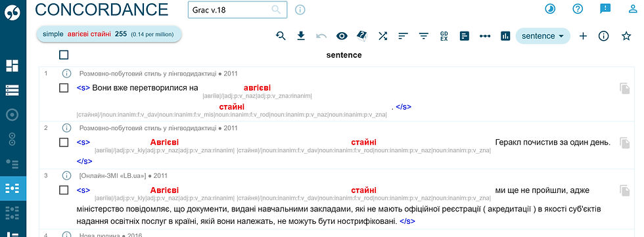This screenshot has width=644, height=237.
Task: Click the plus add icon in toolbar
Action: 583,36
